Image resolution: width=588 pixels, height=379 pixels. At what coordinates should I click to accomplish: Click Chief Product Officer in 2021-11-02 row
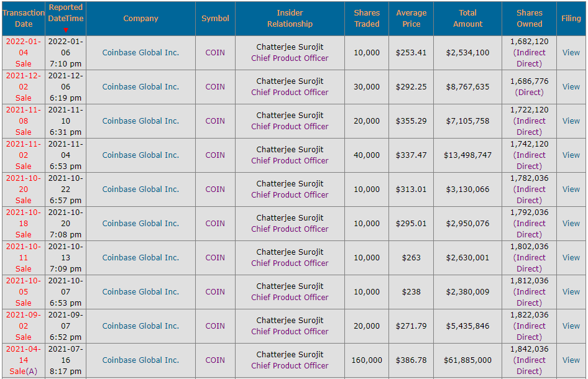[290, 160]
